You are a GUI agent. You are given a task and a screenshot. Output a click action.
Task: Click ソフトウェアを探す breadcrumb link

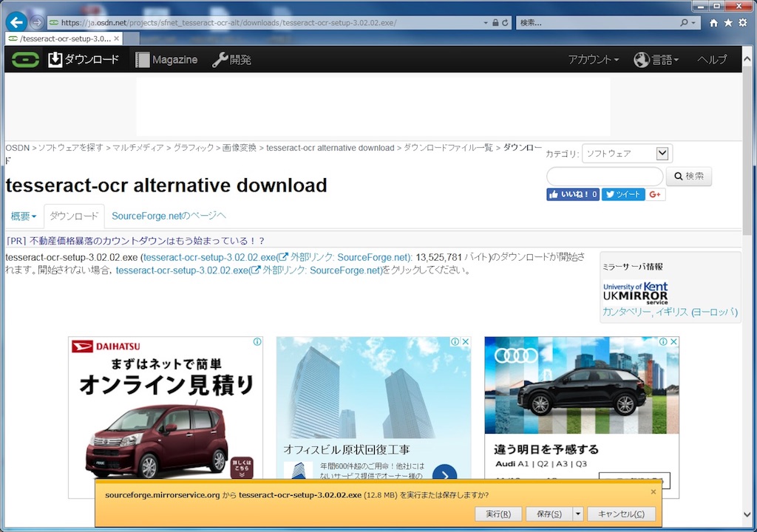tap(70, 148)
